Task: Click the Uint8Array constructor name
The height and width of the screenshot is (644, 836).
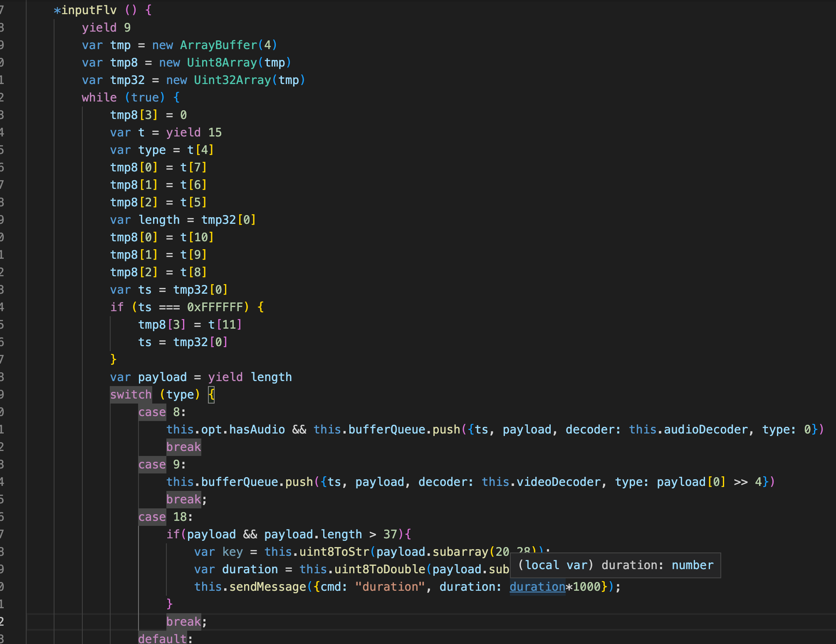Action: tap(222, 62)
